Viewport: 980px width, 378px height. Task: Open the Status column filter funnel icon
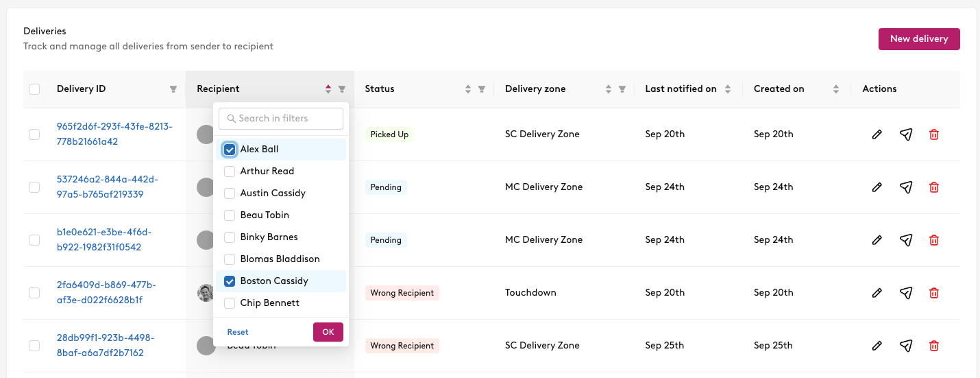pyautogui.click(x=482, y=89)
